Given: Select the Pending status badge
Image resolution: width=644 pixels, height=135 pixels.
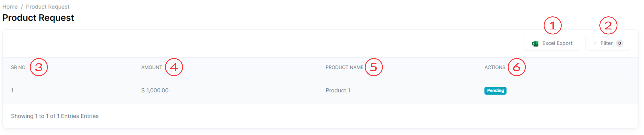Looking at the screenshot, I should (495, 90).
